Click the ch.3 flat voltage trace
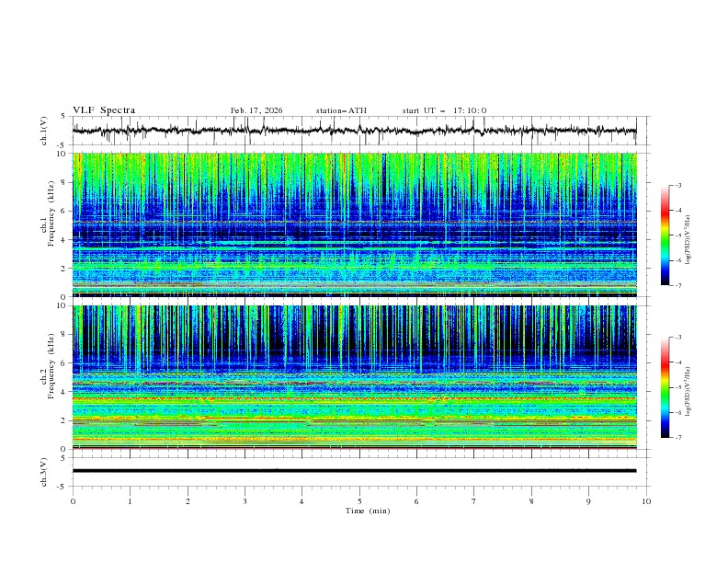 click(354, 471)
